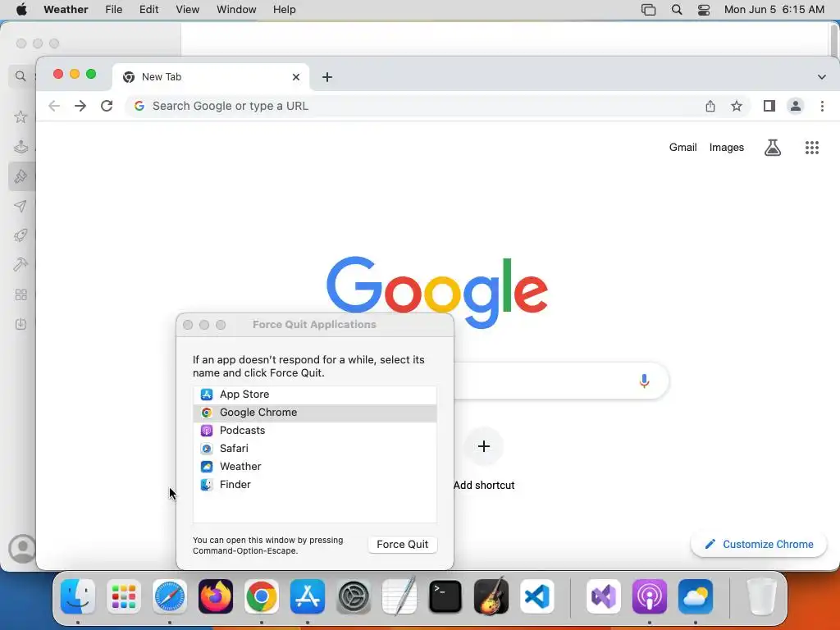Open App Store from the Dock
This screenshot has height=630, width=840.
pyautogui.click(x=308, y=596)
